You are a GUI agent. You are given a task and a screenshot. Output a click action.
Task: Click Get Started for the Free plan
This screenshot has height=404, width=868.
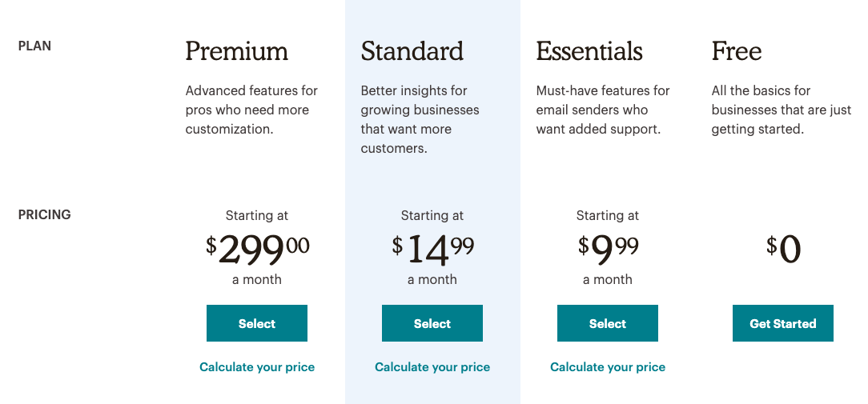(x=782, y=323)
